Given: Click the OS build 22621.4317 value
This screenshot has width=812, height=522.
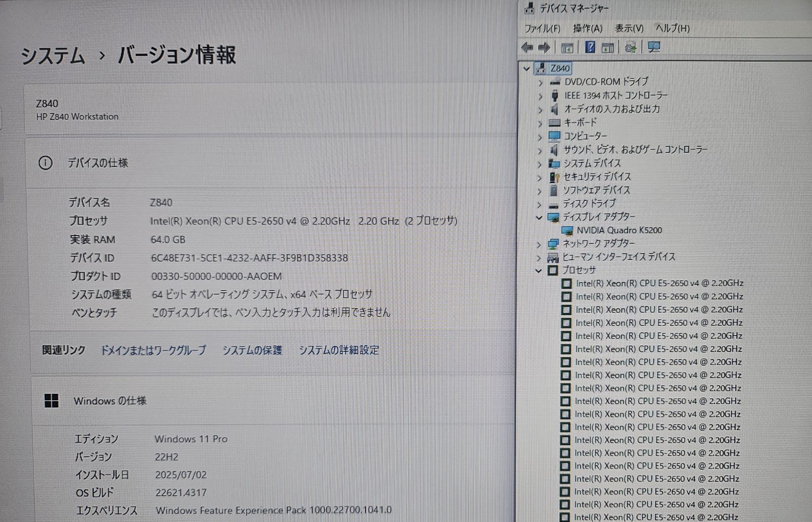Looking at the screenshot, I should (181, 493).
